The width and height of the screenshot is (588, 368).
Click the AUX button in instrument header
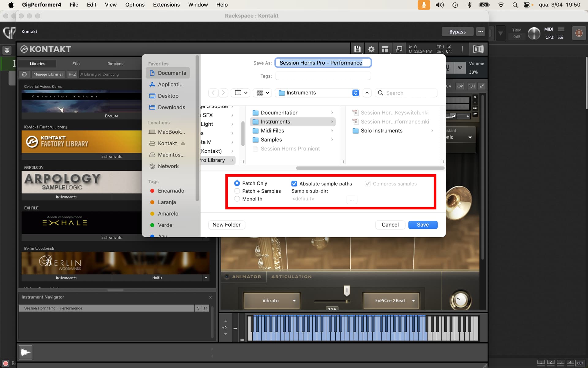pos(471,86)
